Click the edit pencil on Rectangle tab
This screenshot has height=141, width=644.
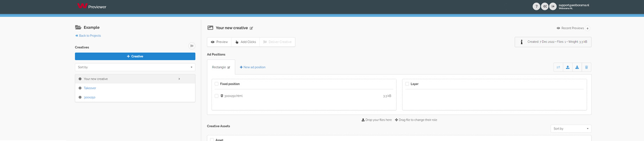229,67
